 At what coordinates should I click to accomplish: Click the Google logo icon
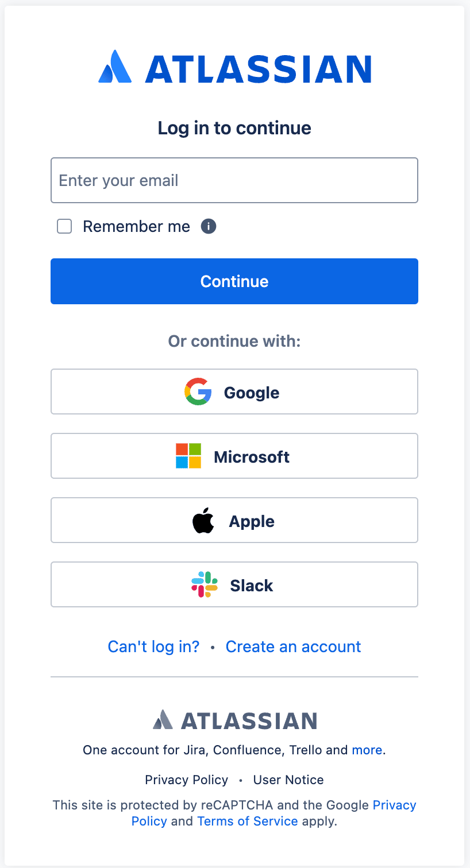point(198,392)
